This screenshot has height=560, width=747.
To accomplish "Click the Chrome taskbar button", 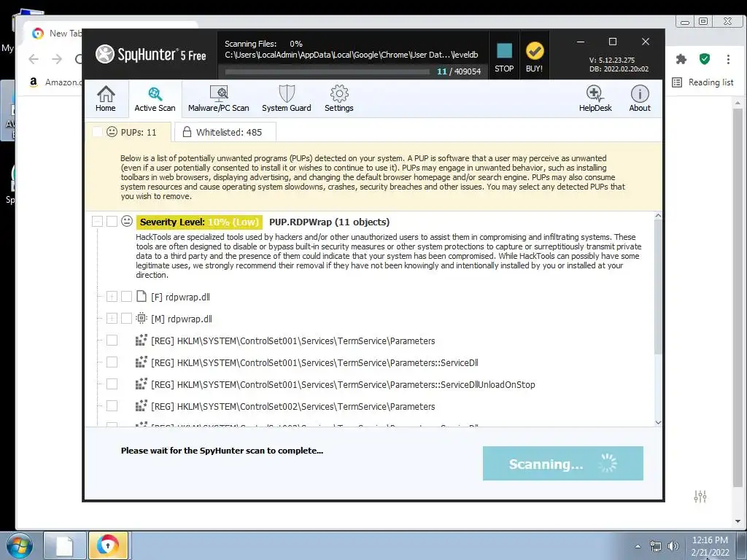I will click(x=108, y=545).
